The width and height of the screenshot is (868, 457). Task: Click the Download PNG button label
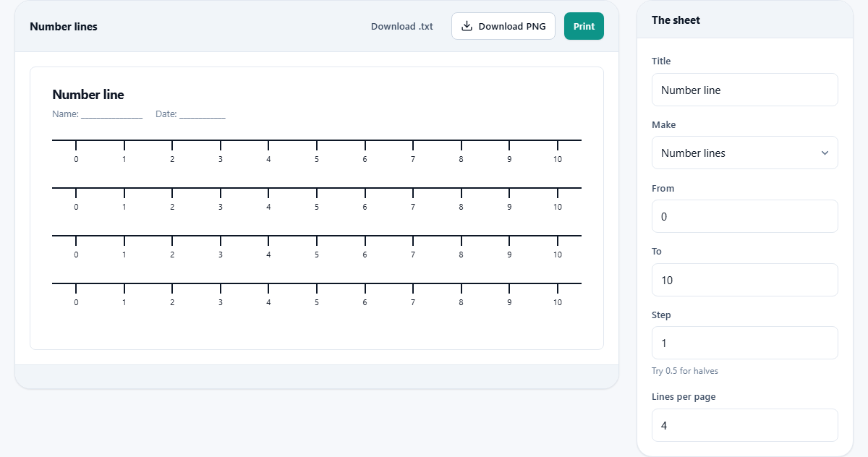512,27
